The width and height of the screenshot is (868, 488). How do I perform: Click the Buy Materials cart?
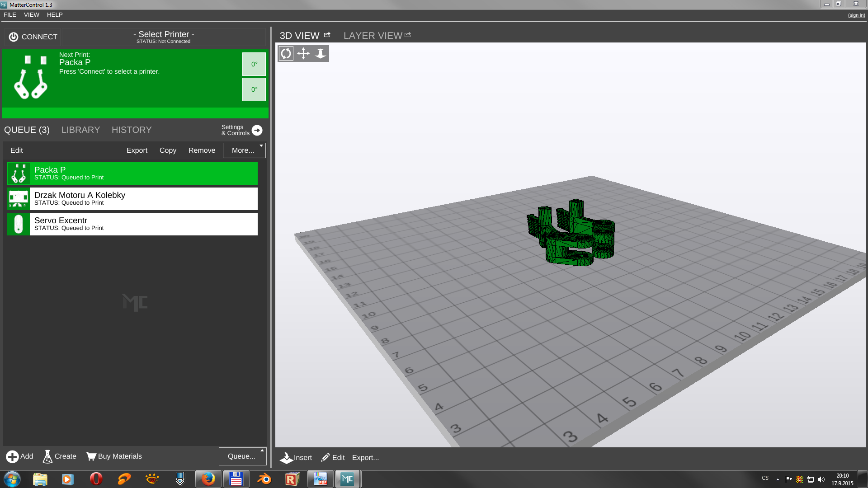(91, 456)
